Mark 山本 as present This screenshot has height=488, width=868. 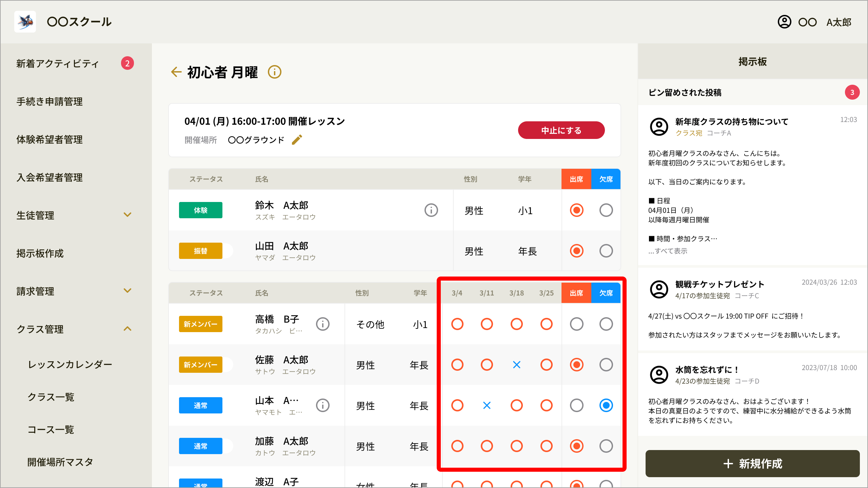click(577, 405)
